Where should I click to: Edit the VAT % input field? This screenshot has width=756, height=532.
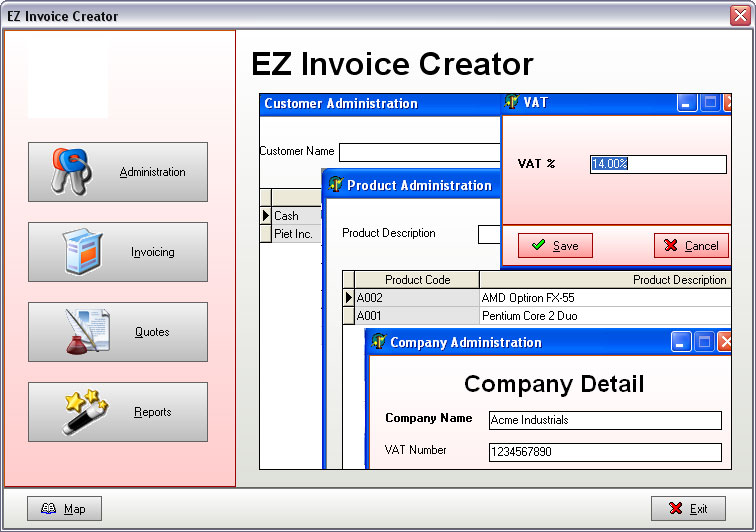click(657, 164)
